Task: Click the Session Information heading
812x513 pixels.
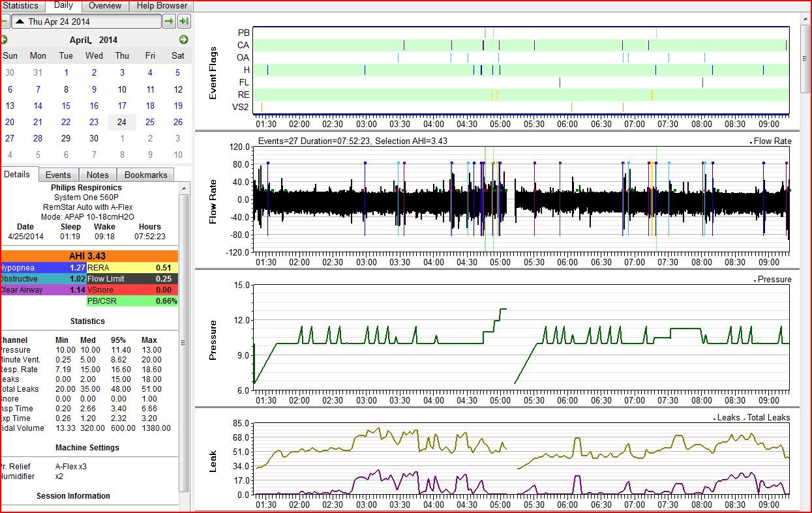Action: point(73,496)
